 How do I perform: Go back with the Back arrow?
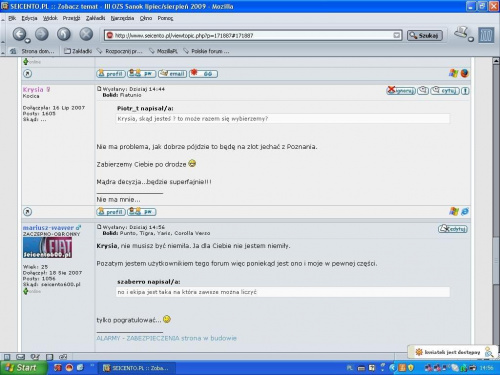19,34
